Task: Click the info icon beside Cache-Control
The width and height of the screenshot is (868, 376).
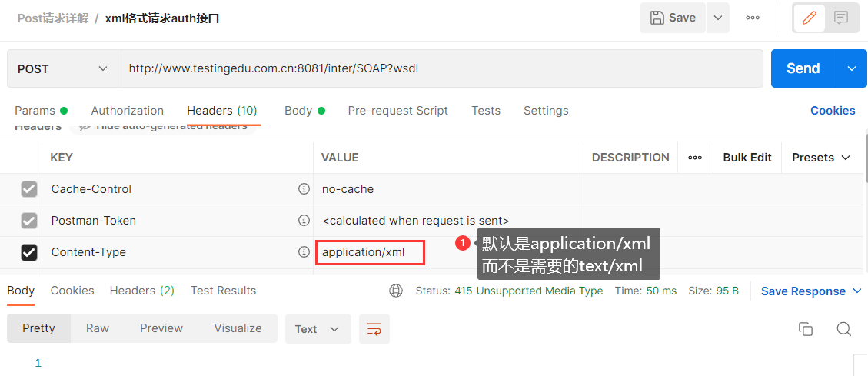Action: coord(304,189)
